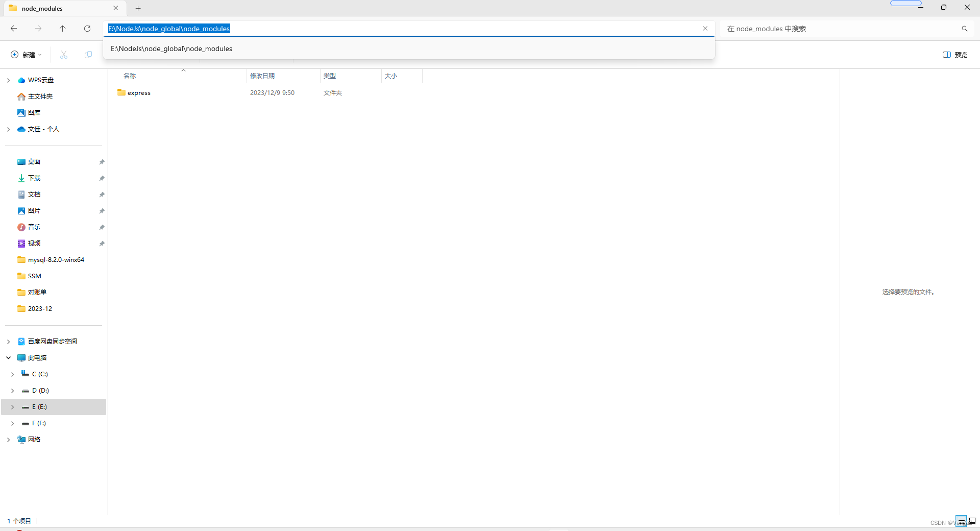Open 视频 videos quick access
Image resolution: width=980 pixels, height=531 pixels.
click(x=34, y=244)
